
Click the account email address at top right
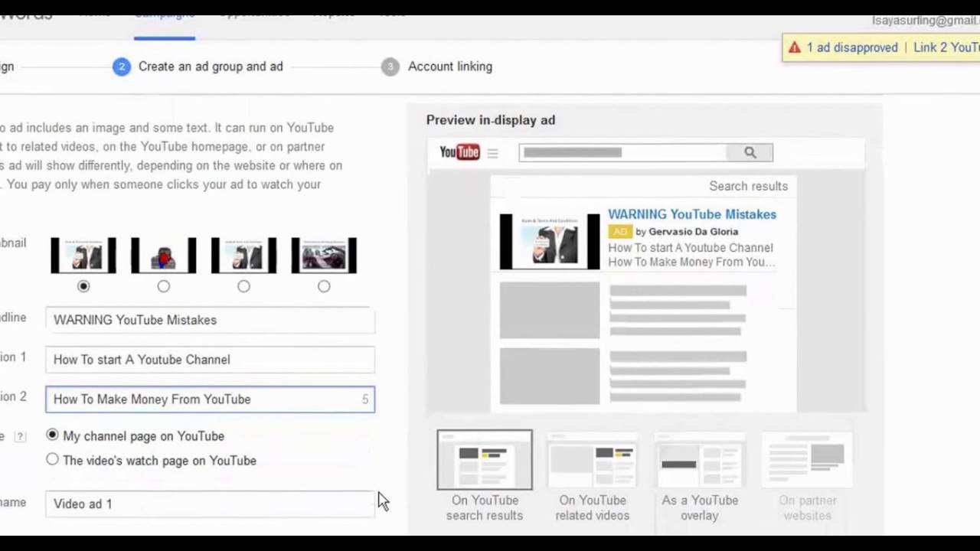click(926, 21)
